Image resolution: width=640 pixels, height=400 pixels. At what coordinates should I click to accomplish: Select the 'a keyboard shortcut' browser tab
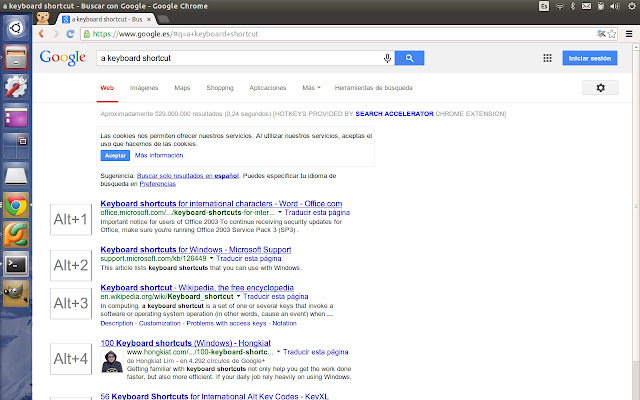click(x=106, y=19)
